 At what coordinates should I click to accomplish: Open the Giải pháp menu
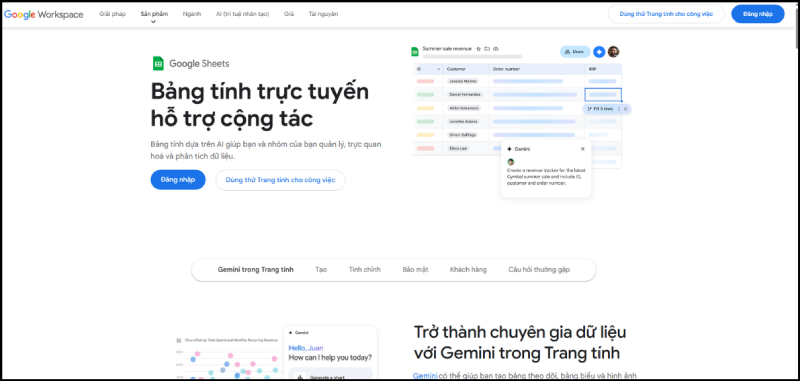point(112,14)
